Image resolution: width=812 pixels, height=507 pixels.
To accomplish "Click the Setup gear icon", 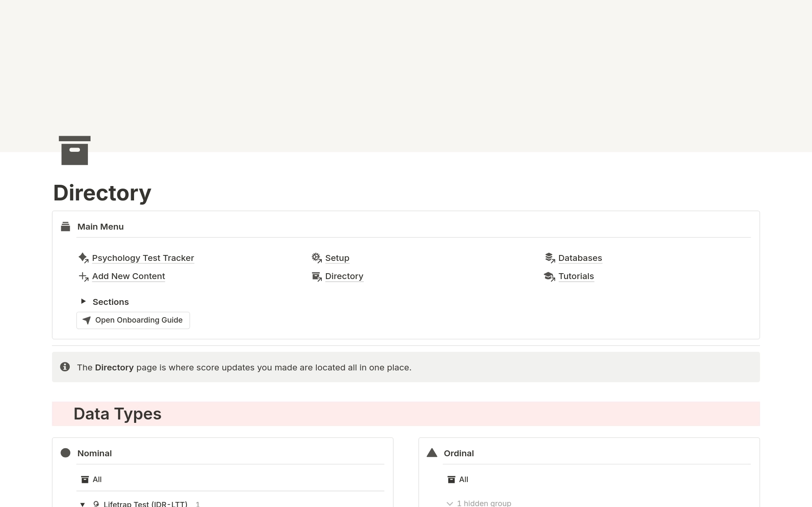I will pyautogui.click(x=316, y=258).
